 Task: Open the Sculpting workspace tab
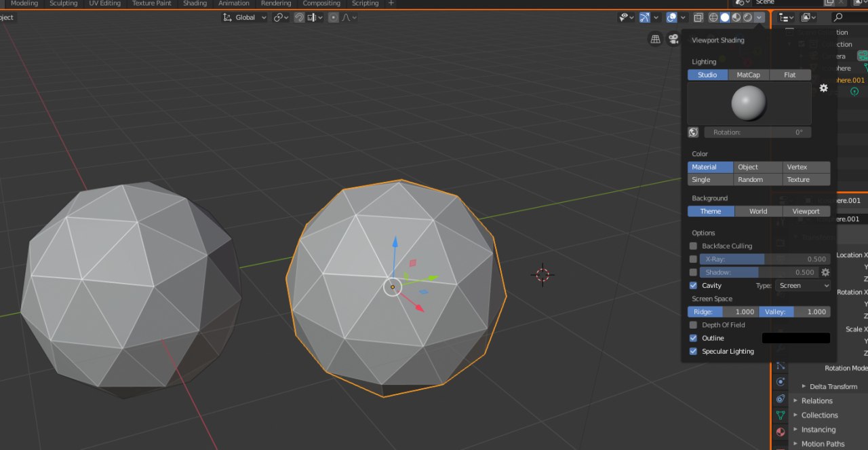point(64,3)
